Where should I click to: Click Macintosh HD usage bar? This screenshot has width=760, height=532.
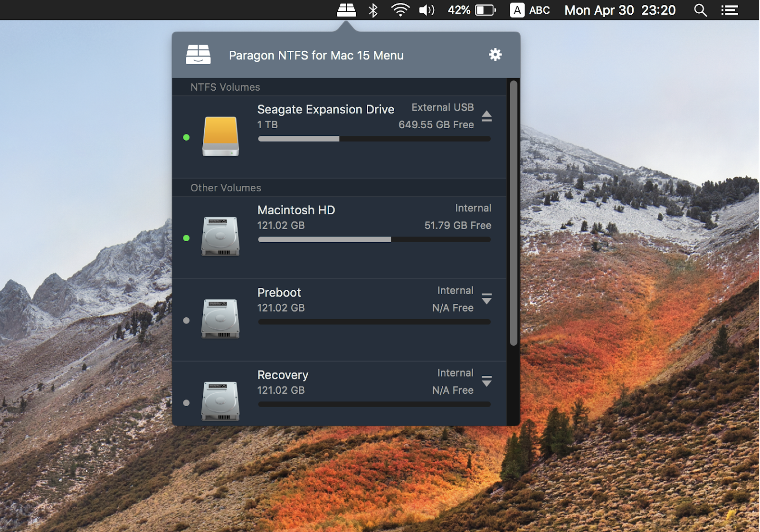tap(374, 239)
